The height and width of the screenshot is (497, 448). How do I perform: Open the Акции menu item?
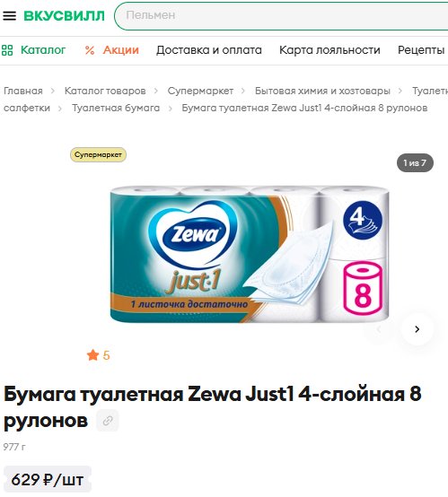click(121, 50)
